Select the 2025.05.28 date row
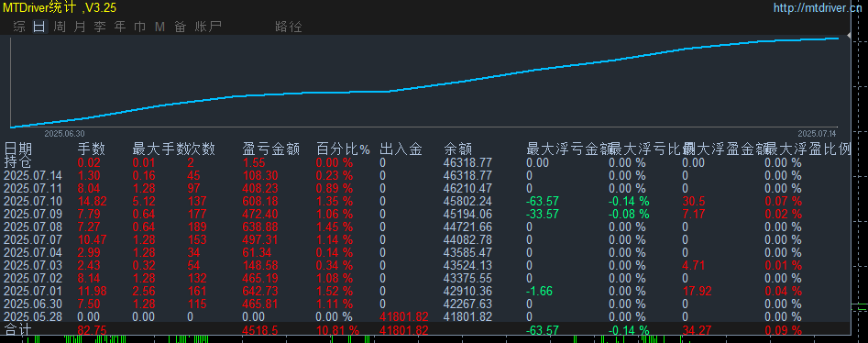Viewport: 868px width, 343px height. point(33,316)
